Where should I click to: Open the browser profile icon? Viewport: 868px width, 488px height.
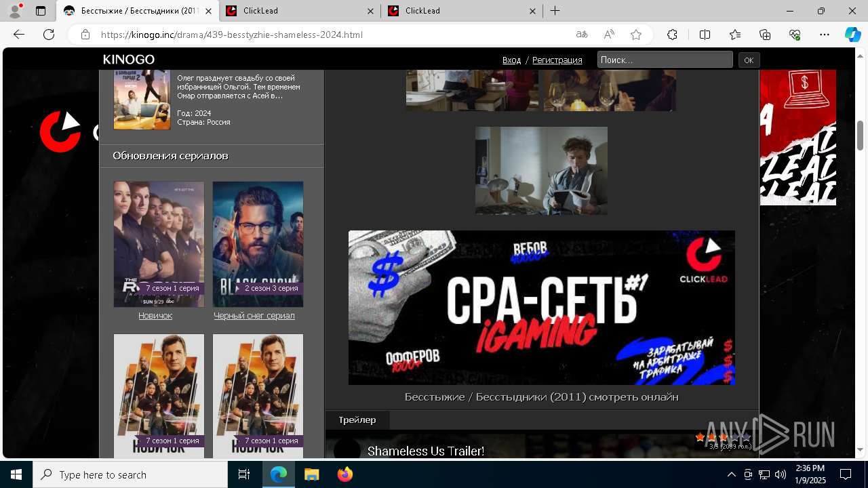click(14, 11)
